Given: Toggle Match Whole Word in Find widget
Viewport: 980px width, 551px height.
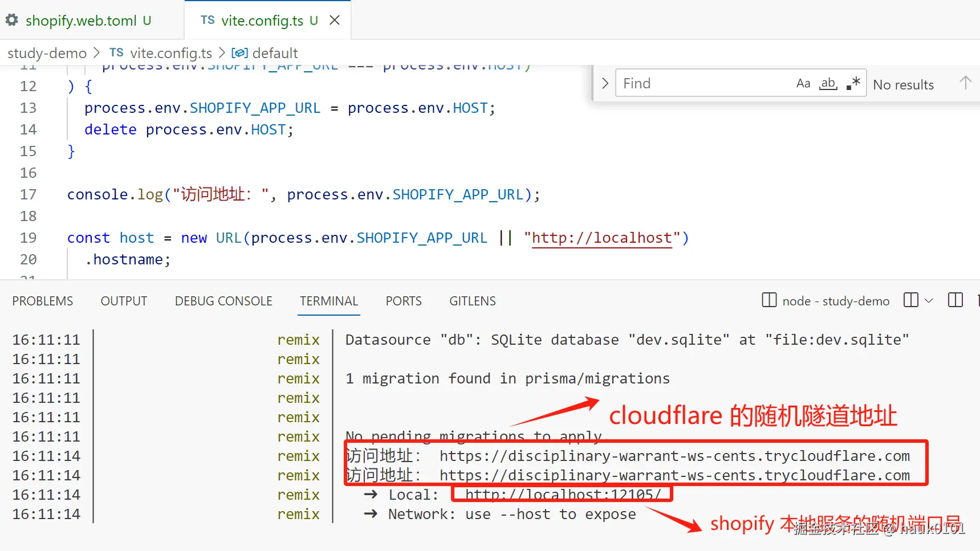Looking at the screenshot, I should pyautogui.click(x=828, y=83).
